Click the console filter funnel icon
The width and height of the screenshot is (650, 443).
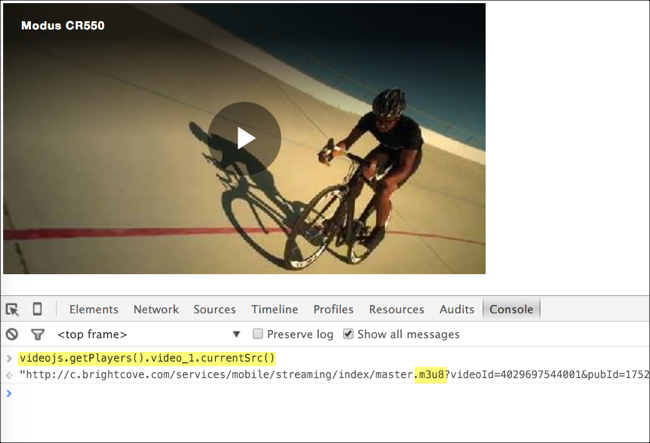[37, 334]
